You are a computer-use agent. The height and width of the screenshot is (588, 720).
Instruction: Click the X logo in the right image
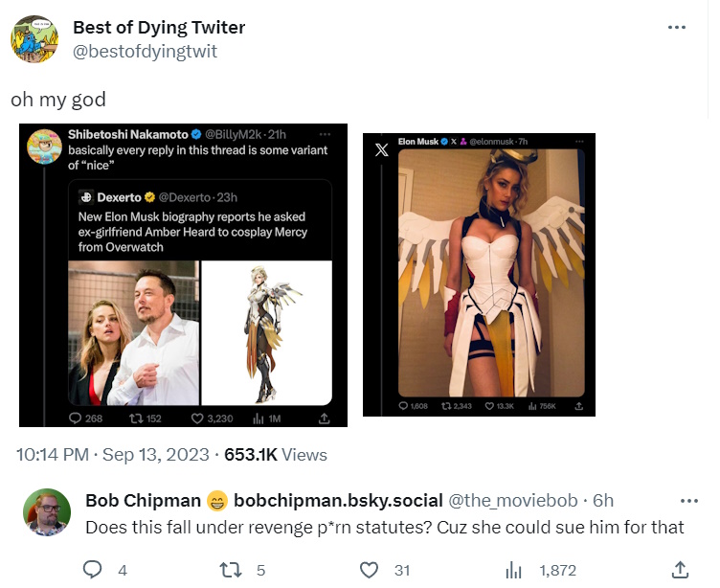(x=382, y=149)
